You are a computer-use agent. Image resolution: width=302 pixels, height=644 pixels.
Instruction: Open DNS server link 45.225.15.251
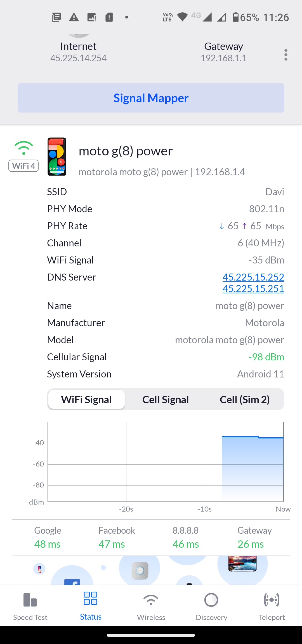[253, 289]
